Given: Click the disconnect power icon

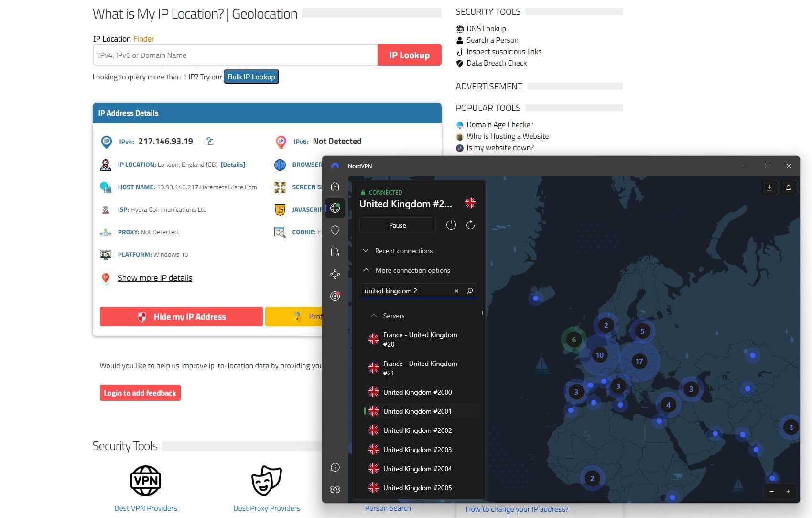Looking at the screenshot, I should point(451,225).
